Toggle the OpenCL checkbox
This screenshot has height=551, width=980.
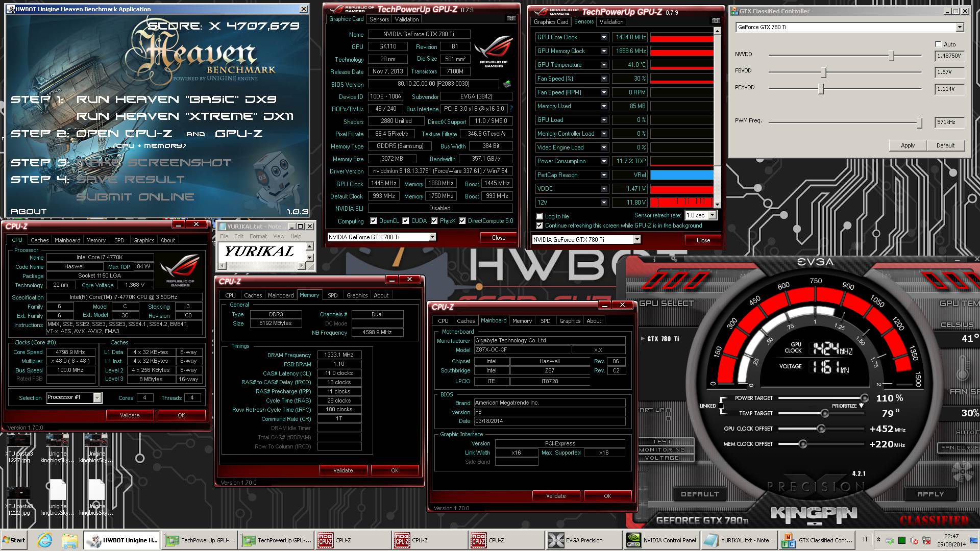374,221
